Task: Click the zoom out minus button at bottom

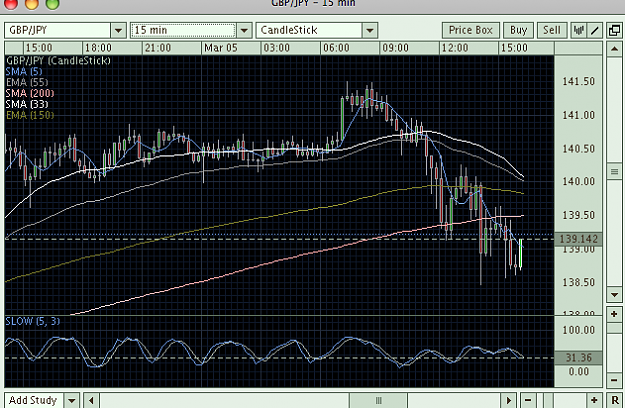Action: click(528, 400)
